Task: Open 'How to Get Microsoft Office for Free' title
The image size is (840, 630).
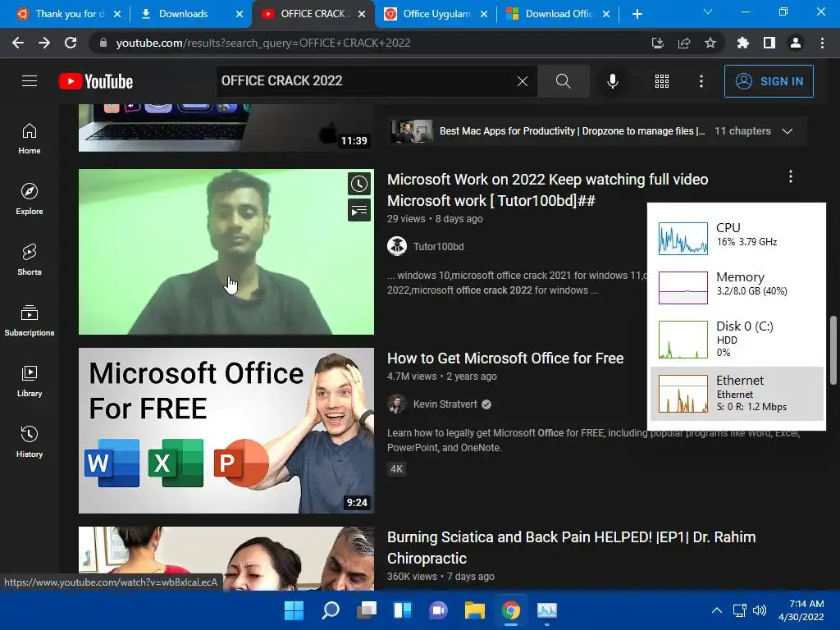Action: click(x=505, y=358)
